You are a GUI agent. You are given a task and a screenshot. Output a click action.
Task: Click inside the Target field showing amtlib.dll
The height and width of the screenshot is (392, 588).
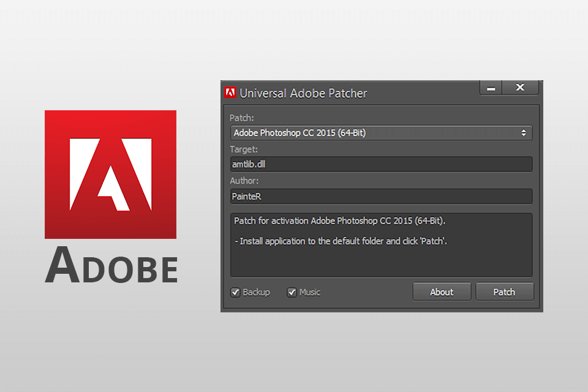coord(380,164)
